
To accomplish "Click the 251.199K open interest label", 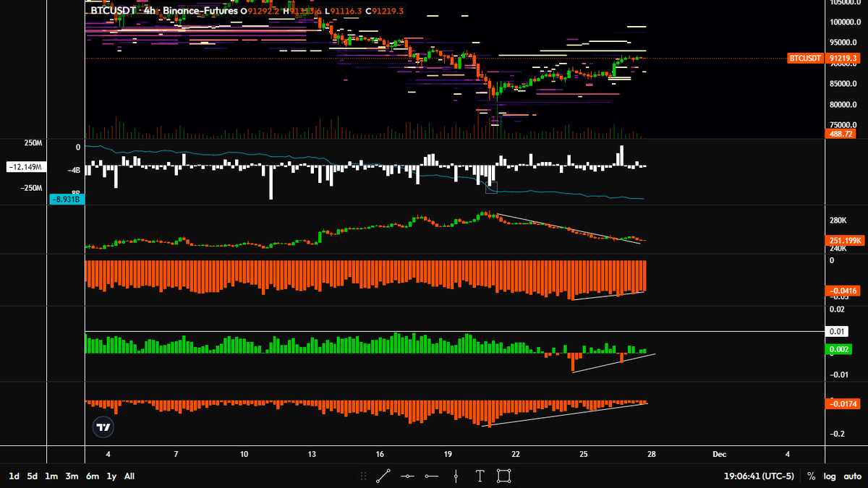I will click(x=843, y=240).
